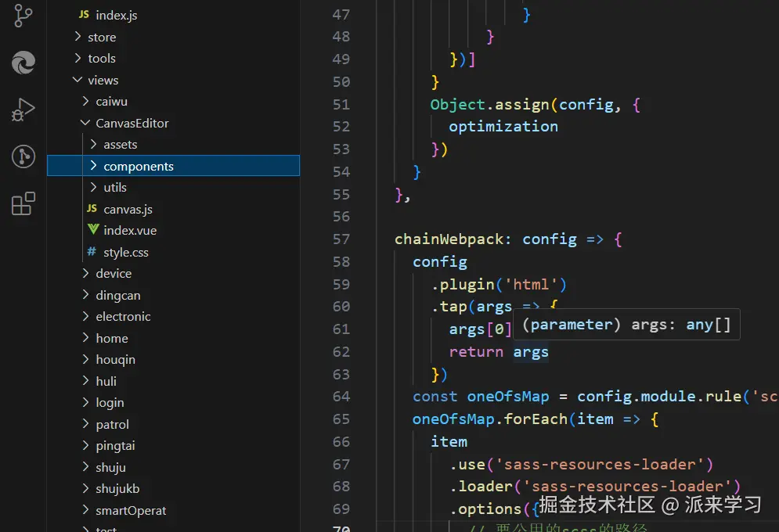Expand the device folder chevron
Viewport: 779px width, 532px height.
[85, 273]
